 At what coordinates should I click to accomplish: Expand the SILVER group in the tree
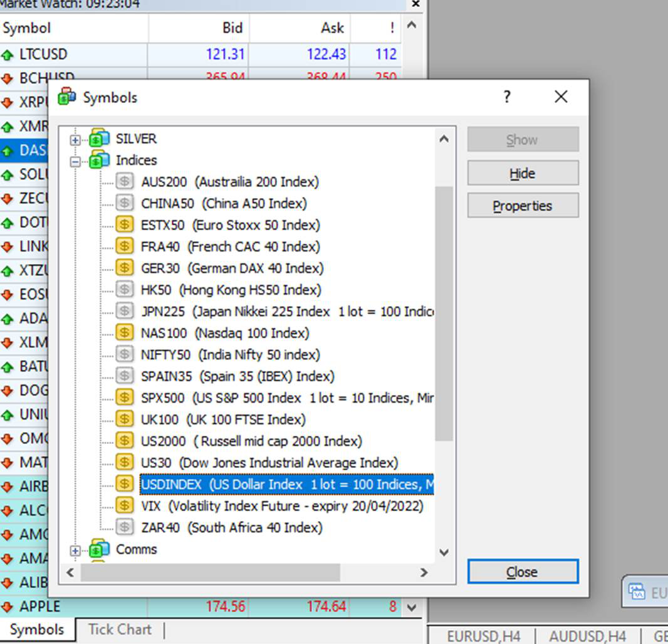[75, 140]
